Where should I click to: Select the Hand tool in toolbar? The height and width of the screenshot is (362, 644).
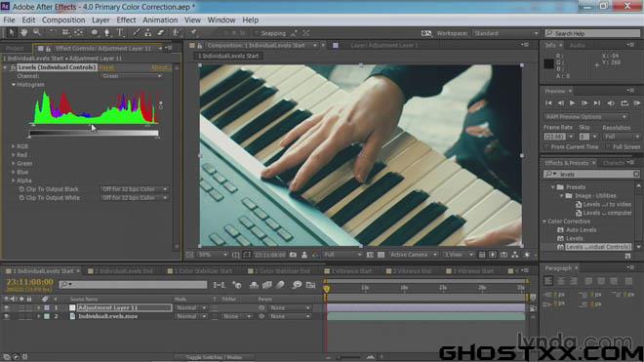coord(23,32)
